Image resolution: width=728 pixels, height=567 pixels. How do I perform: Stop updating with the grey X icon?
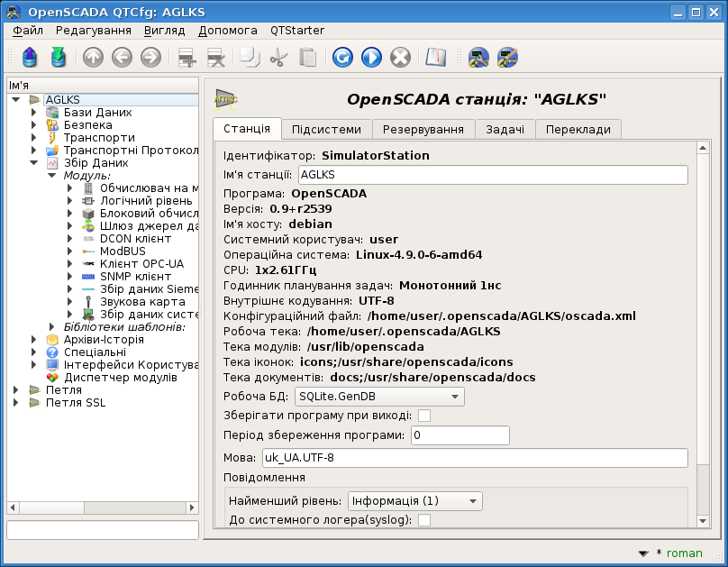(400, 58)
